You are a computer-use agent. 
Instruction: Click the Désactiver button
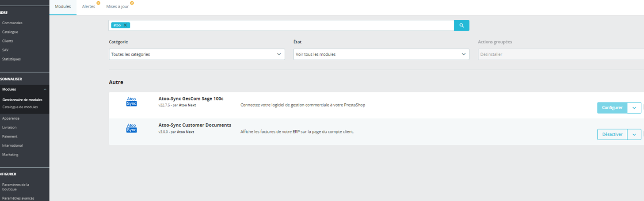click(x=612, y=134)
